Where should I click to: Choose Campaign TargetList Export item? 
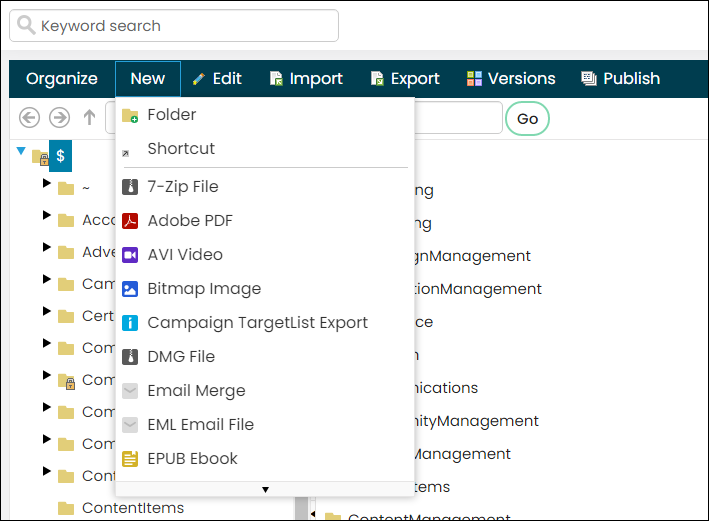point(265,322)
